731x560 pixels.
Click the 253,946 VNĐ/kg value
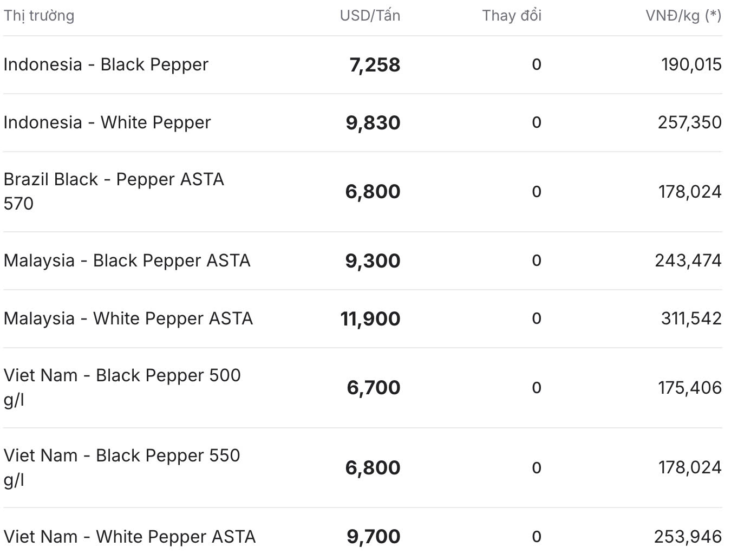[688, 537]
